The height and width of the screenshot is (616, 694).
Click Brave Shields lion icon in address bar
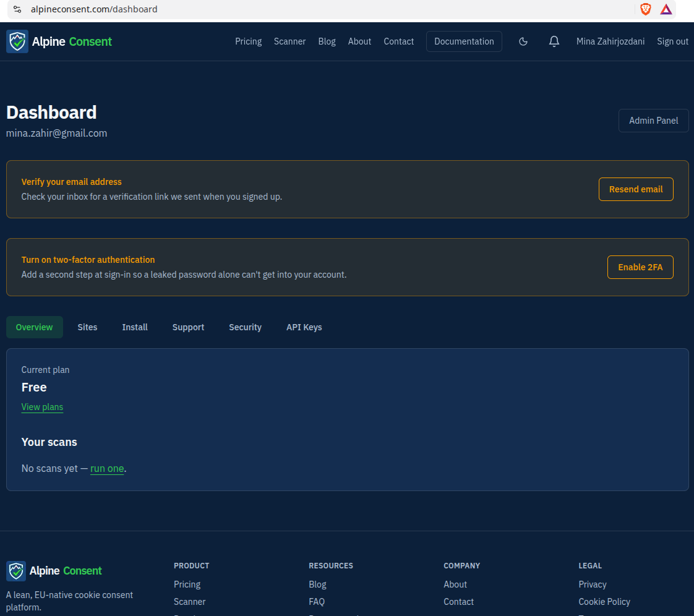645,9
